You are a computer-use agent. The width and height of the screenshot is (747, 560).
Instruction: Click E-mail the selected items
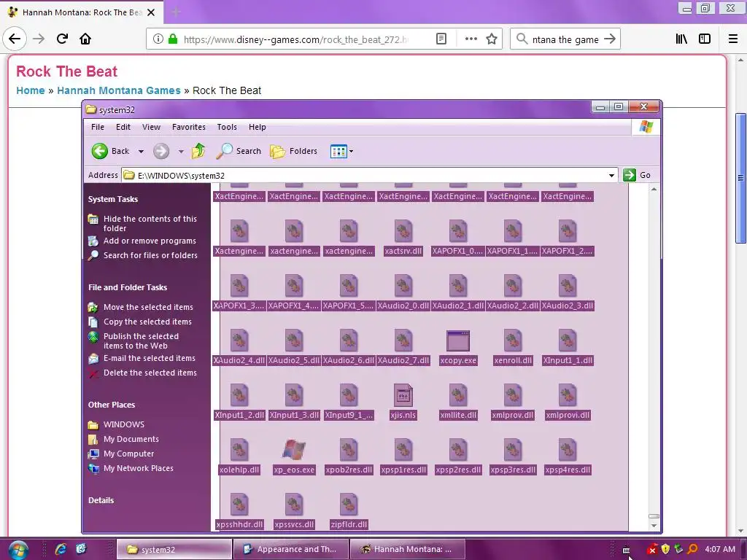[x=149, y=358]
